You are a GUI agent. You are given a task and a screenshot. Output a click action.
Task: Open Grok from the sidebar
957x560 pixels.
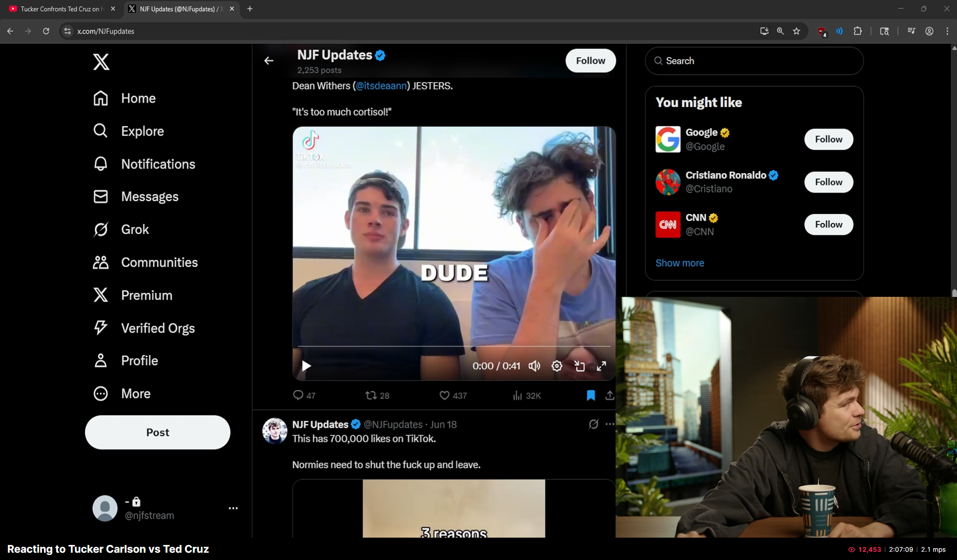121,230
